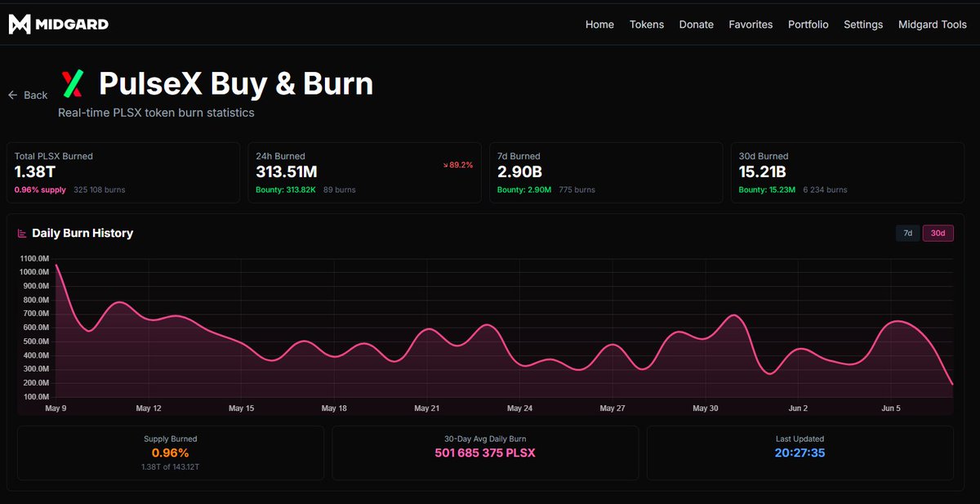Screen dimensions: 980x504
Task: Click the 100.0M y-axis label
Action: pos(35,397)
